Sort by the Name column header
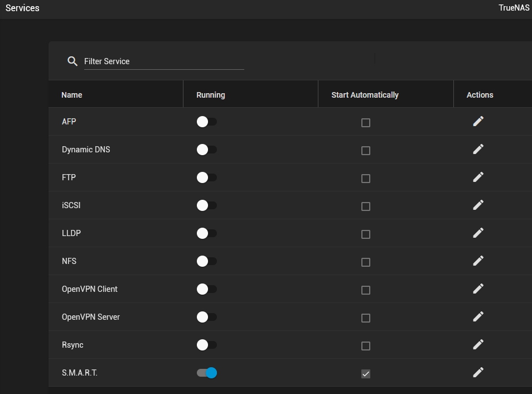This screenshot has height=394, width=532. (x=71, y=95)
